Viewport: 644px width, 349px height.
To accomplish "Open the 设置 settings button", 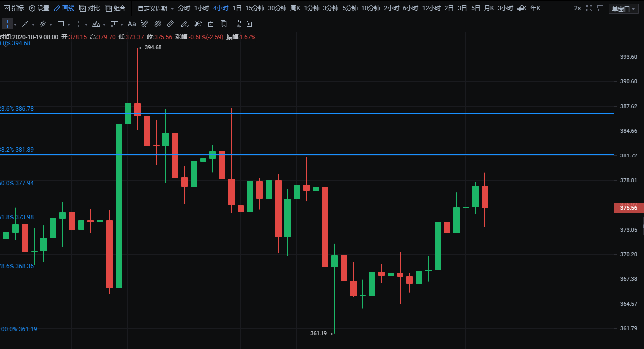I will tap(40, 8).
